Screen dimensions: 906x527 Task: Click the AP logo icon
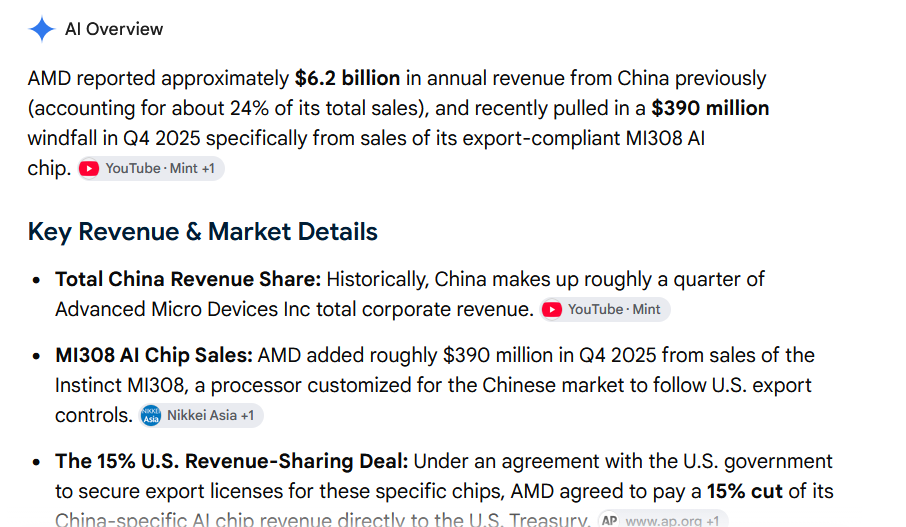point(609,520)
